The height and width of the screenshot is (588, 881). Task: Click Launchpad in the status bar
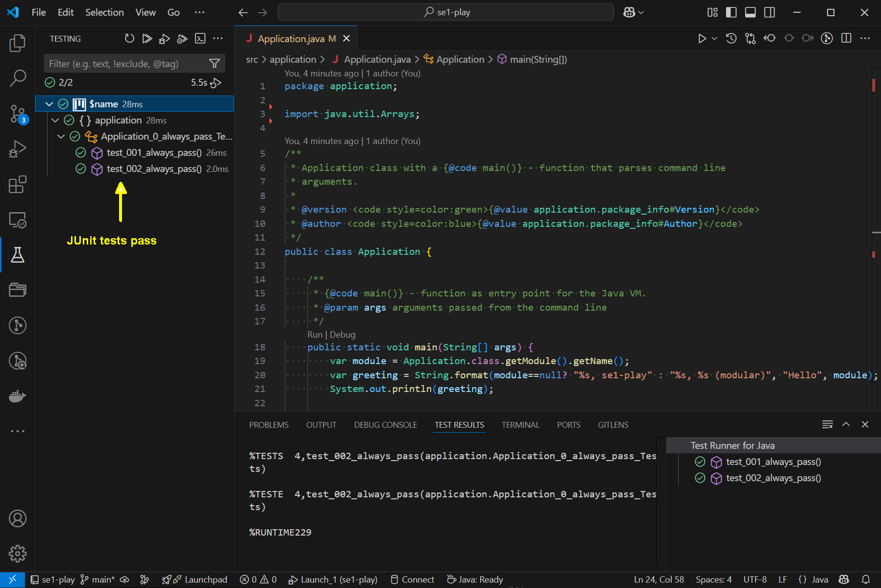(x=195, y=580)
